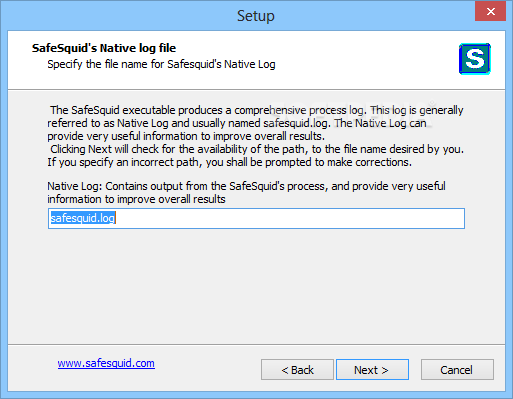Cancel the SafeSquid installation
This screenshot has width=513, height=399.
pos(457,369)
